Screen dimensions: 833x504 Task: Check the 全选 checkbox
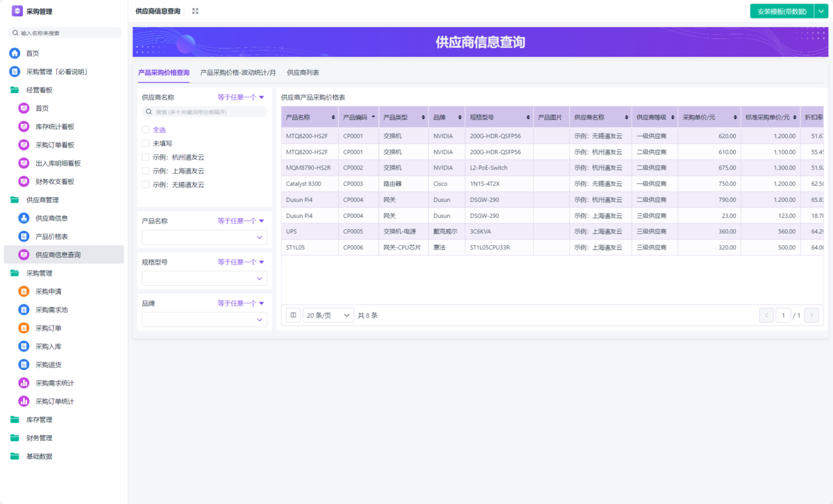point(146,130)
